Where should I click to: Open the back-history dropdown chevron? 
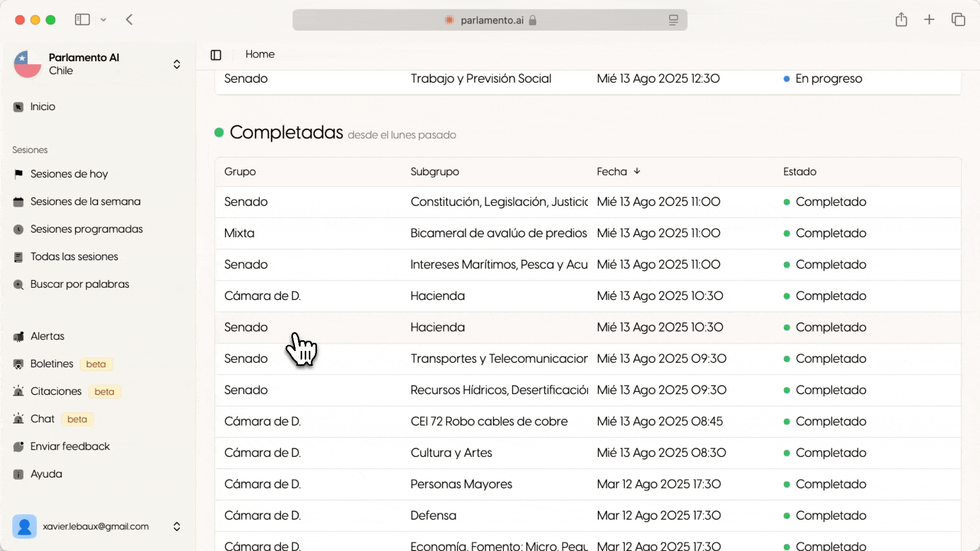(x=104, y=19)
